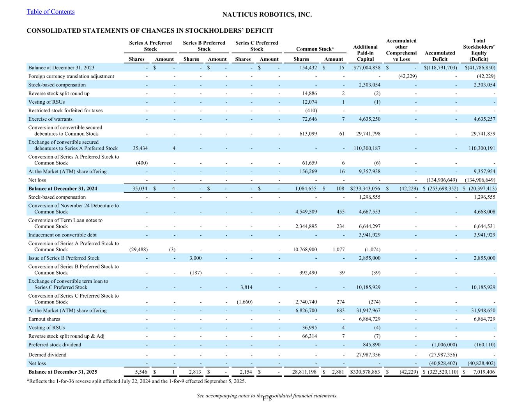Click the Foreign currency translation adjustment row label
The width and height of the screenshot is (532, 411).
71,76
